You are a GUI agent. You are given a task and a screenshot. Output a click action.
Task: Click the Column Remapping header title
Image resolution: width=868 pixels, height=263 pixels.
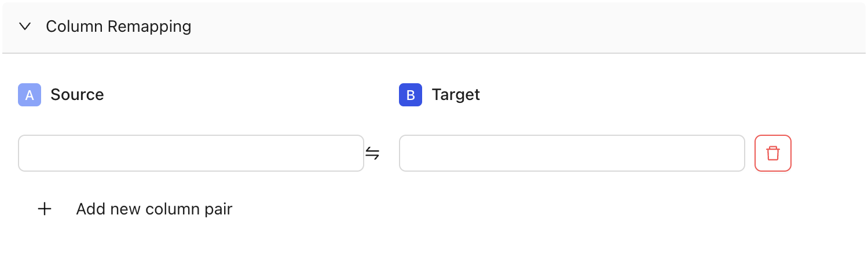click(119, 27)
